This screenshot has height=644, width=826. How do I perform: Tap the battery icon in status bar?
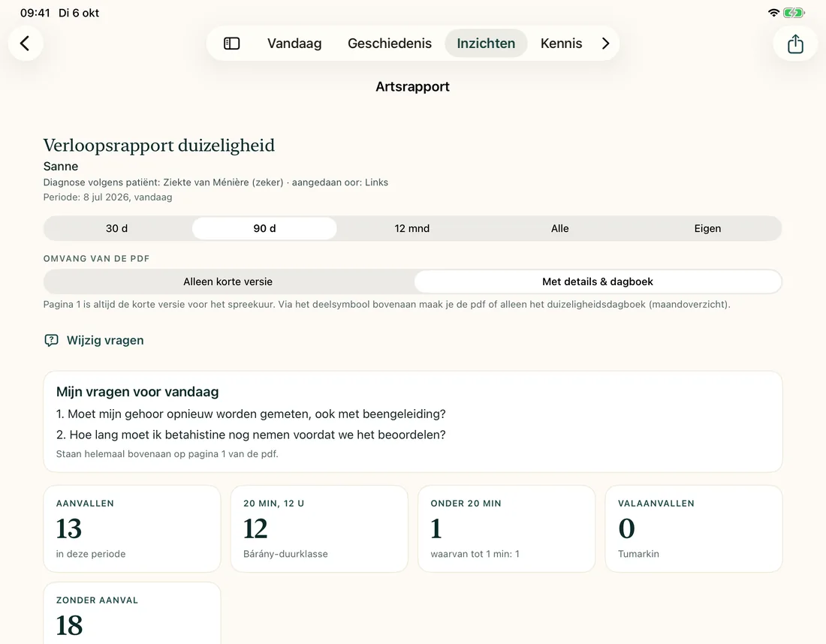click(x=794, y=13)
